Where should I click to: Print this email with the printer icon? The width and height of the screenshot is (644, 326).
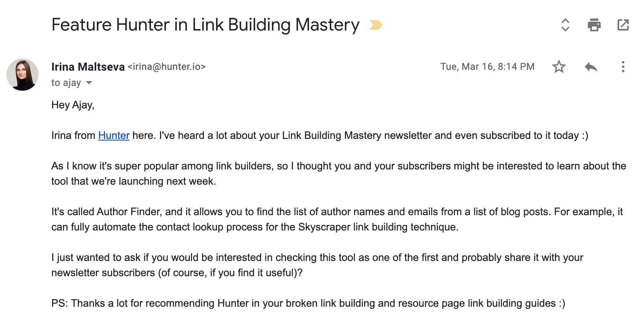(594, 25)
